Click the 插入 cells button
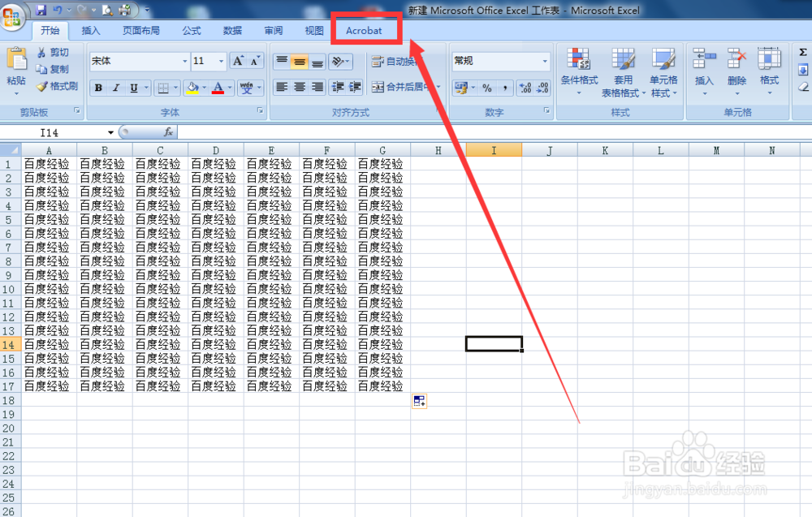This screenshot has width=812, height=517. 704,72
